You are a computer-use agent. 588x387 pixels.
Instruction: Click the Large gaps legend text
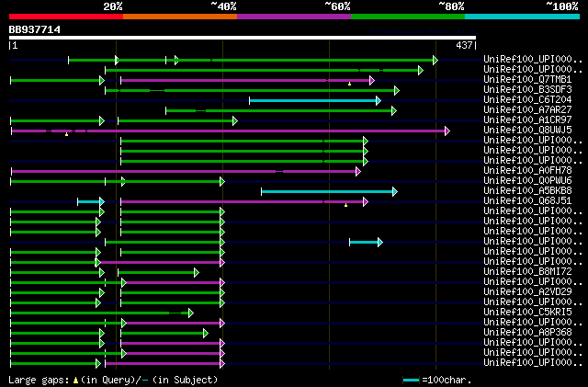coord(39,380)
